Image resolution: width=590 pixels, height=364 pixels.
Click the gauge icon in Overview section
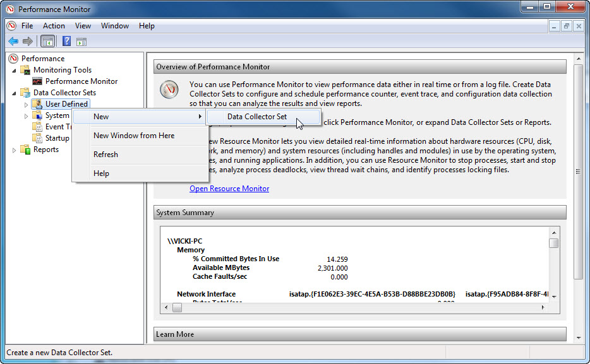[x=169, y=90]
